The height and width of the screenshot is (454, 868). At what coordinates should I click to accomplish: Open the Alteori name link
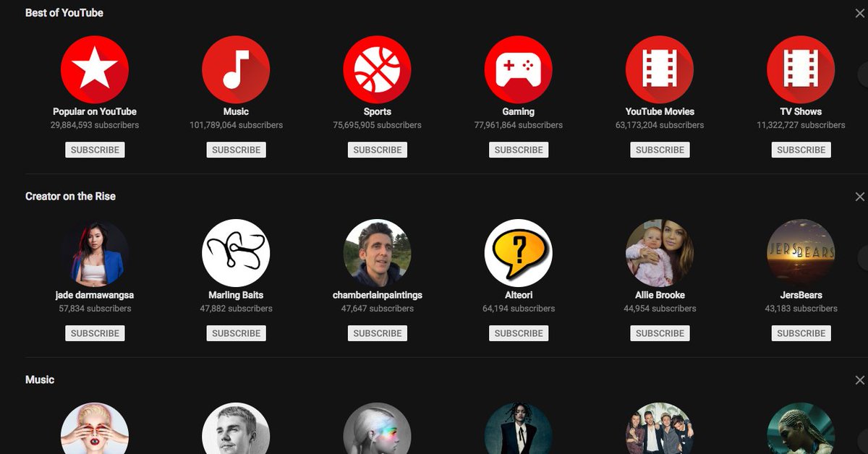[518, 296]
